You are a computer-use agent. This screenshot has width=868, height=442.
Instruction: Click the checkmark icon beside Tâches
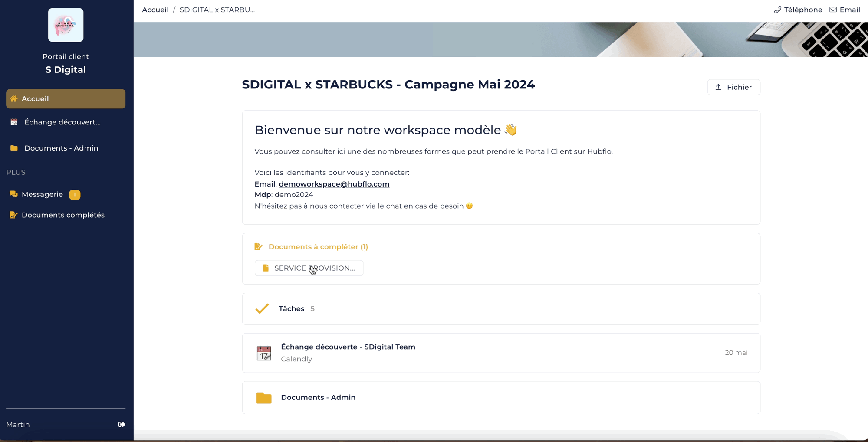[262, 309]
